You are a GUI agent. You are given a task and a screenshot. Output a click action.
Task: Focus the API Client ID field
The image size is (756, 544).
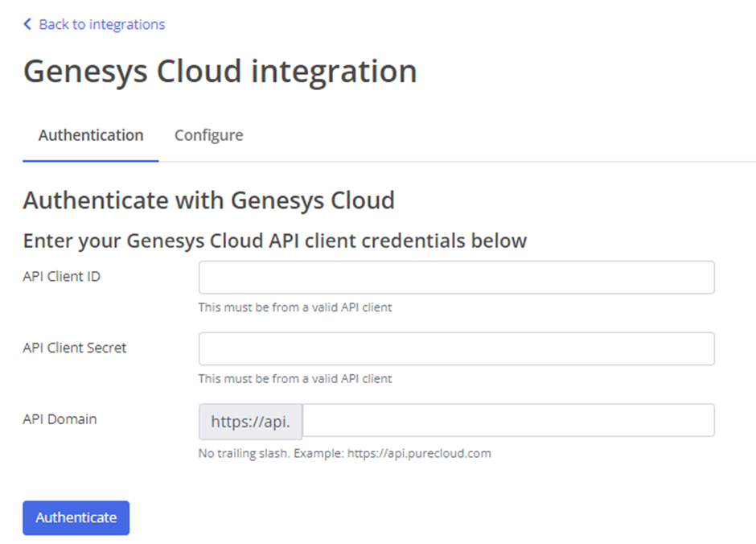pos(457,278)
